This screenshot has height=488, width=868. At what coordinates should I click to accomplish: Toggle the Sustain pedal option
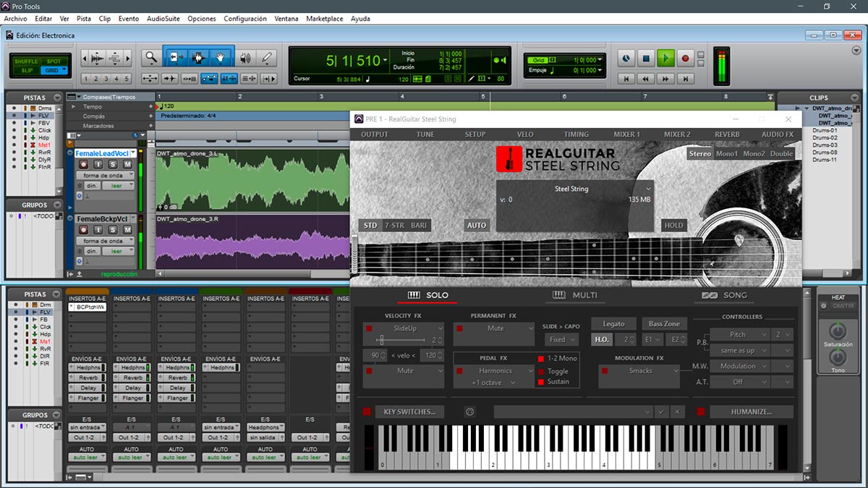coord(540,382)
